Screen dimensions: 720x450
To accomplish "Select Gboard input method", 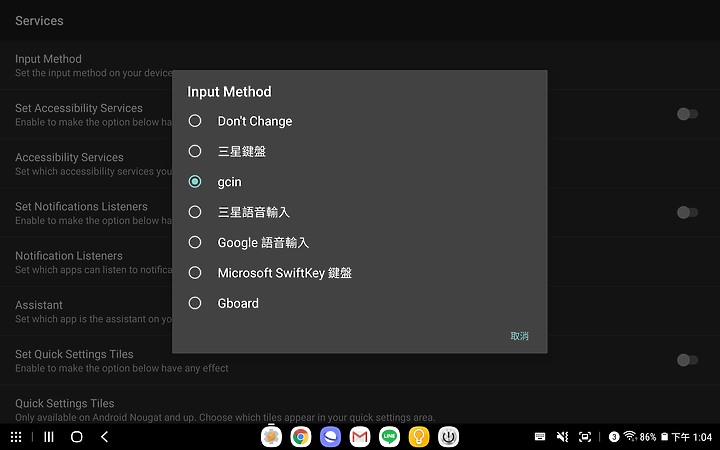I will 360,303.
